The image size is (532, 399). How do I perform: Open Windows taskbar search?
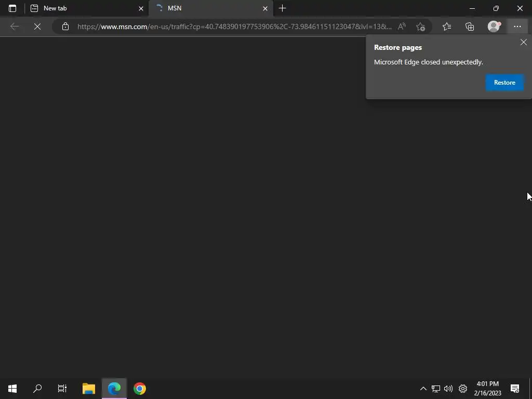(x=37, y=389)
